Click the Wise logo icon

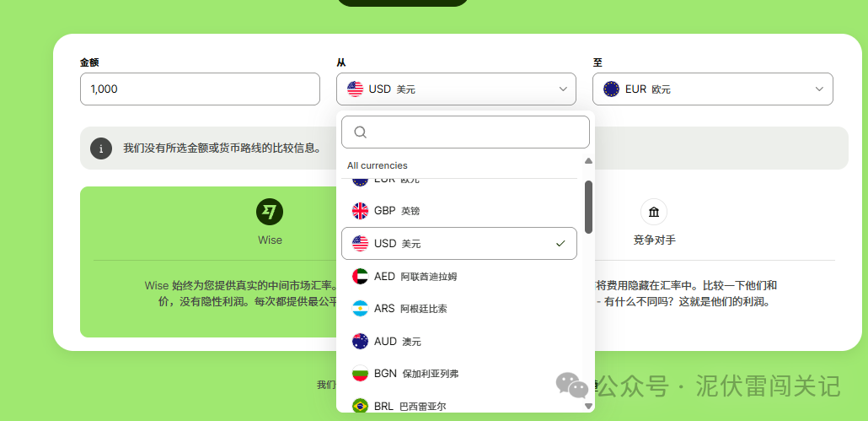click(x=270, y=212)
